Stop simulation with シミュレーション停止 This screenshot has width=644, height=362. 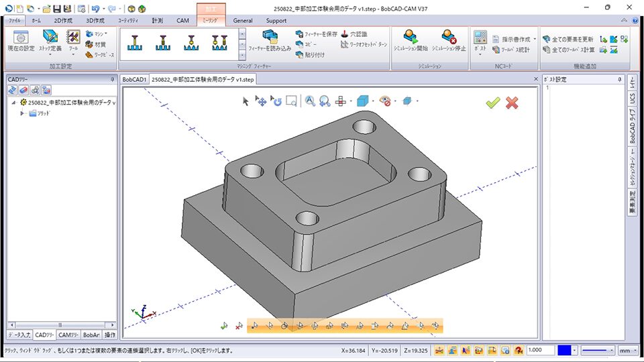[x=449, y=41]
